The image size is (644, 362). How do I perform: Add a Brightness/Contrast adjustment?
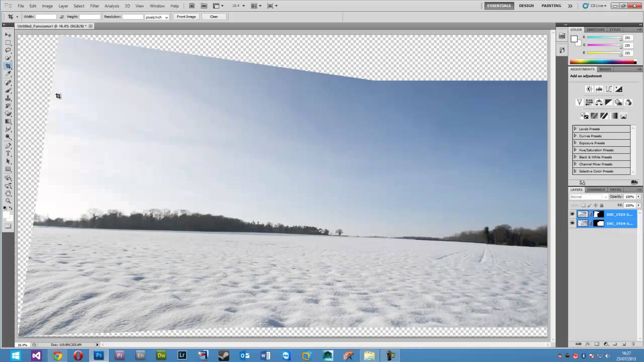589,89
